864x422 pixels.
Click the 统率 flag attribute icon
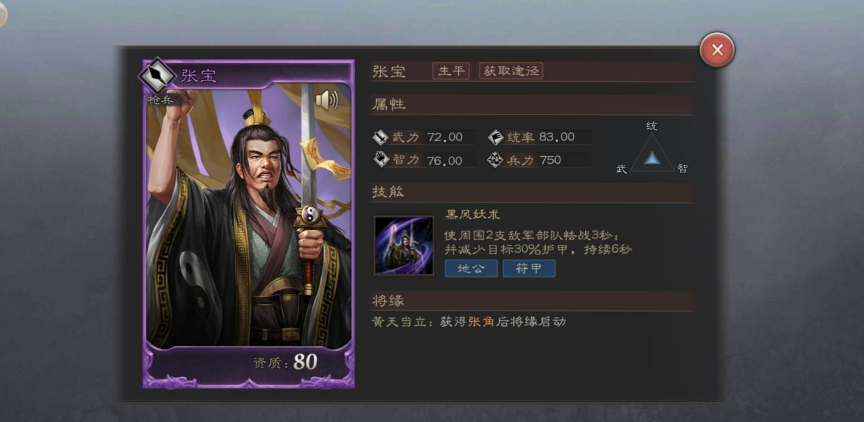tap(495, 137)
